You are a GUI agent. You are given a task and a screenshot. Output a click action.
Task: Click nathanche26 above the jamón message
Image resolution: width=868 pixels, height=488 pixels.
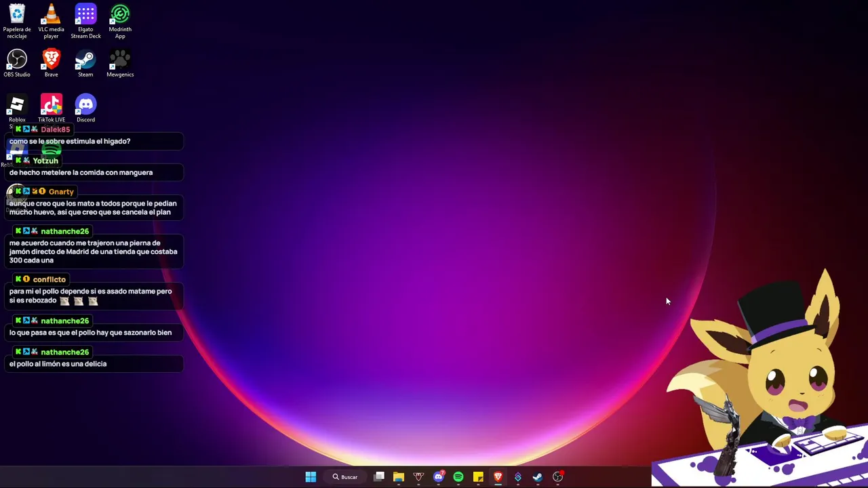pyautogui.click(x=64, y=231)
